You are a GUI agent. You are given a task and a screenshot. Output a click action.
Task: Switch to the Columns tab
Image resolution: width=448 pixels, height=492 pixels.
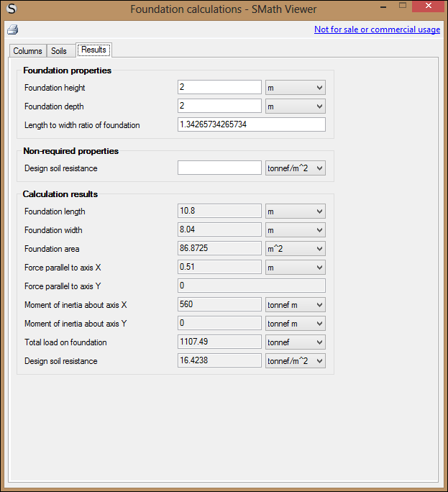coord(27,51)
